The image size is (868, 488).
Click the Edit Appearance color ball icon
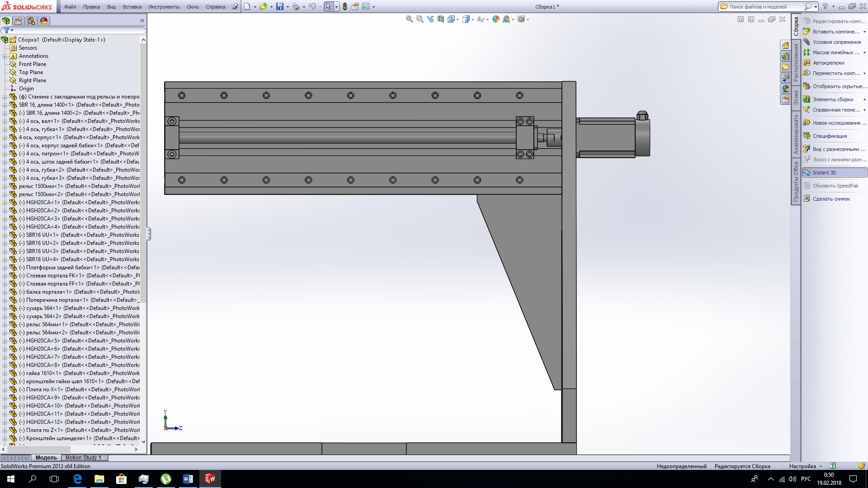coord(496,19)
